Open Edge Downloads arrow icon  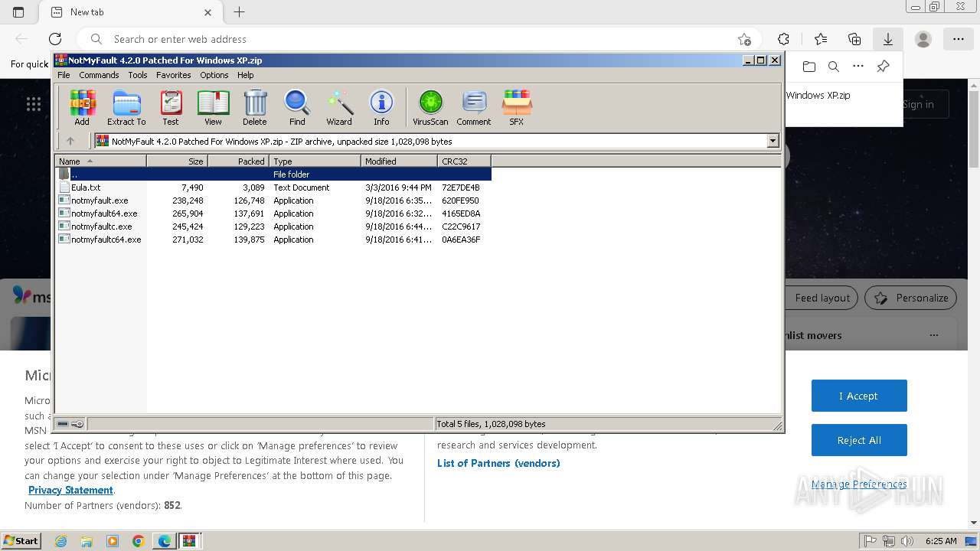tap(888, 39)
